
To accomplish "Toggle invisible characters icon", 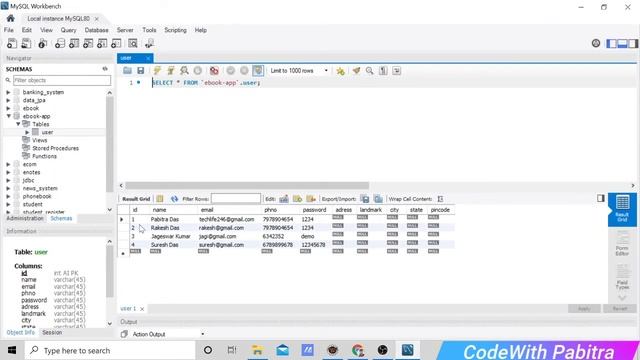I will coord(383,71).
